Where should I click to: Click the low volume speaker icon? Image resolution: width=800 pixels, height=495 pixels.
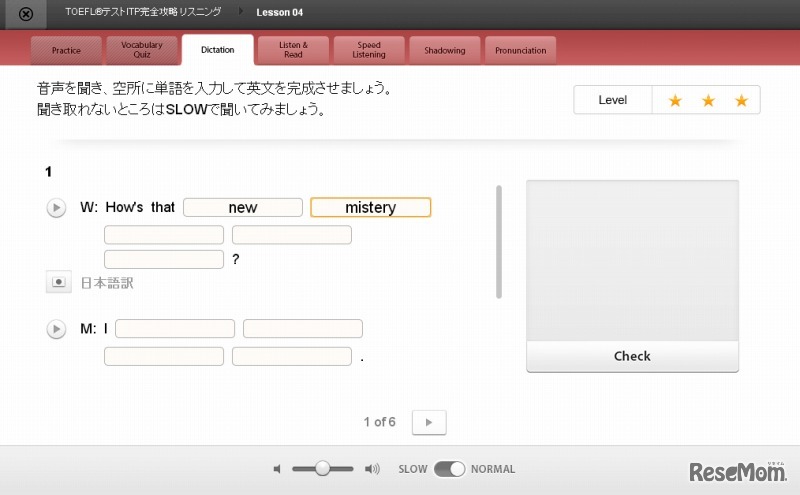(277, 469)
